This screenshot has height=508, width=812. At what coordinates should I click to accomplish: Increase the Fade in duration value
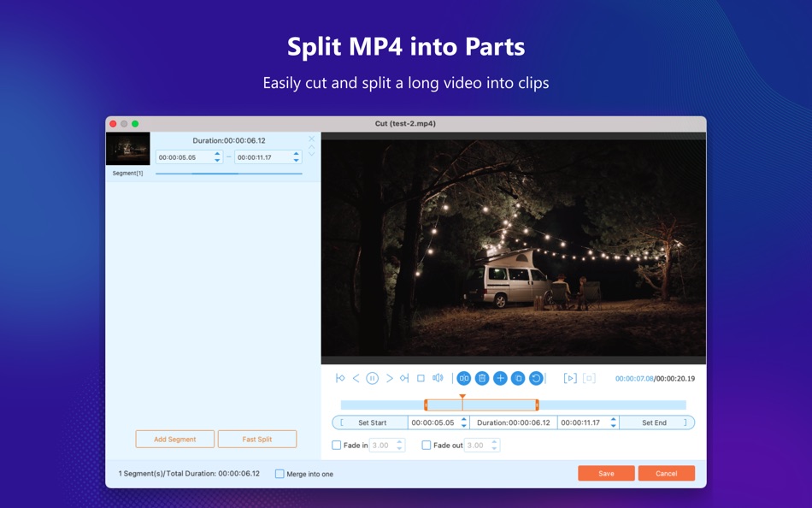pyautogui.click(x=399, y=442)
